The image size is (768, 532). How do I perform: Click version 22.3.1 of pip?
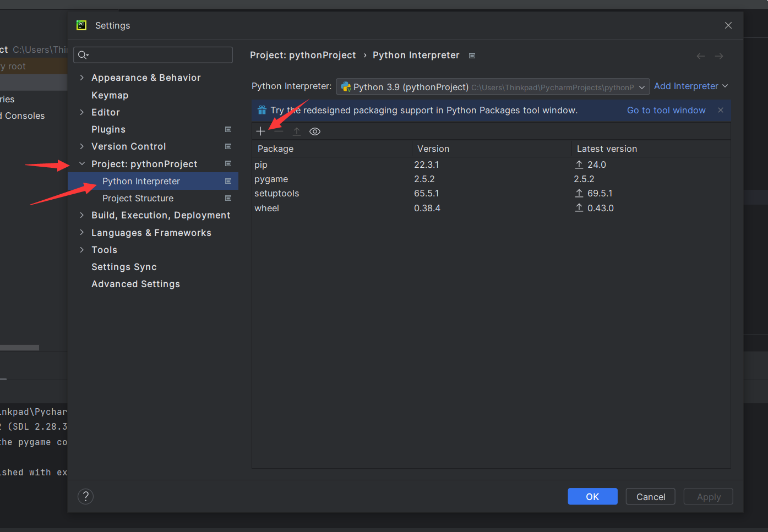(x=427, y=164)
